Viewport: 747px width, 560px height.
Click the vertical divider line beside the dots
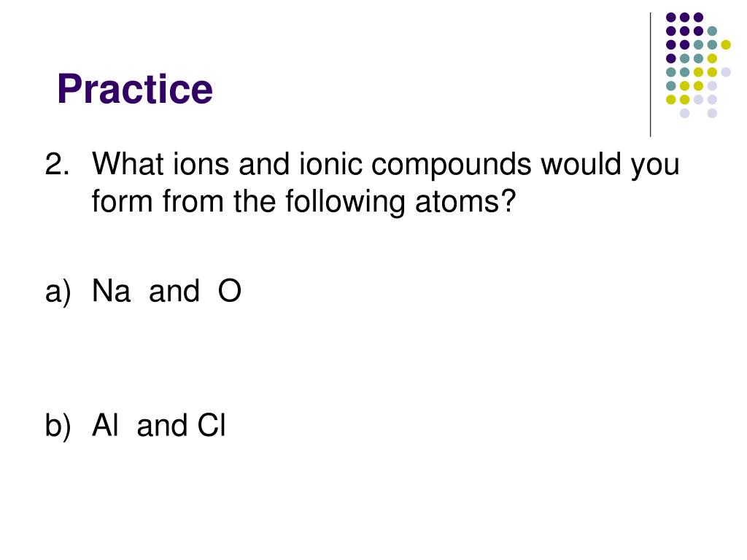point(650,75)
